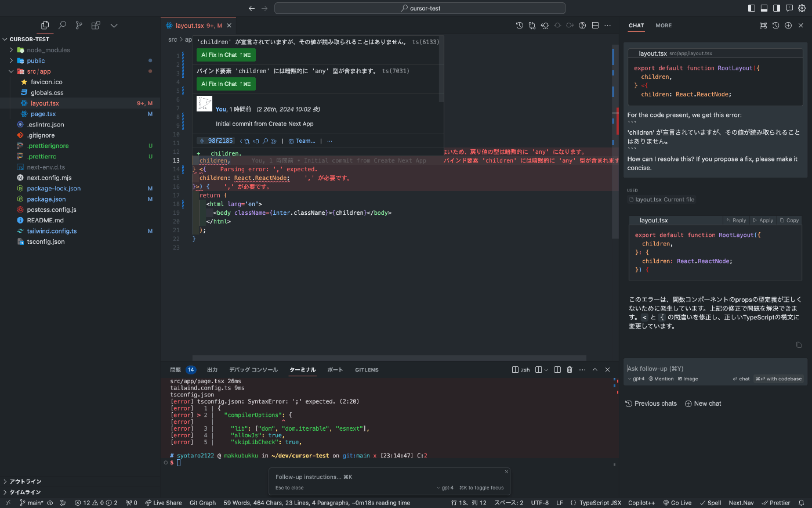Open the split terminal dropdown arrow
Screen dimensions: 812x508
coord(546,370)
